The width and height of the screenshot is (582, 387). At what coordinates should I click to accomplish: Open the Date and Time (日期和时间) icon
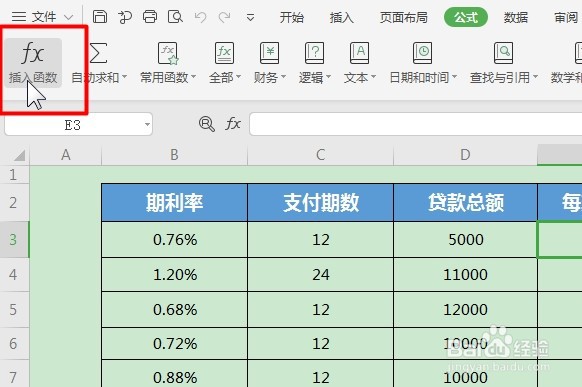422,53
